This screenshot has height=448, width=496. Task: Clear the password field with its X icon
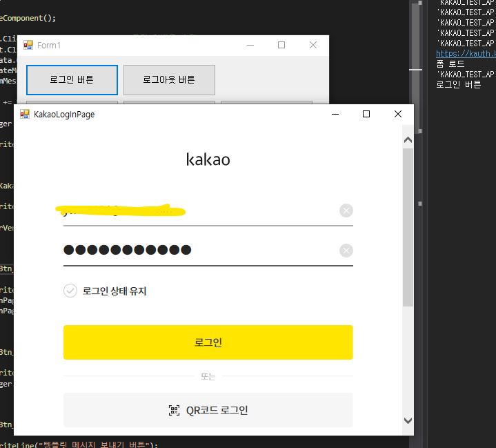(346, 251)
